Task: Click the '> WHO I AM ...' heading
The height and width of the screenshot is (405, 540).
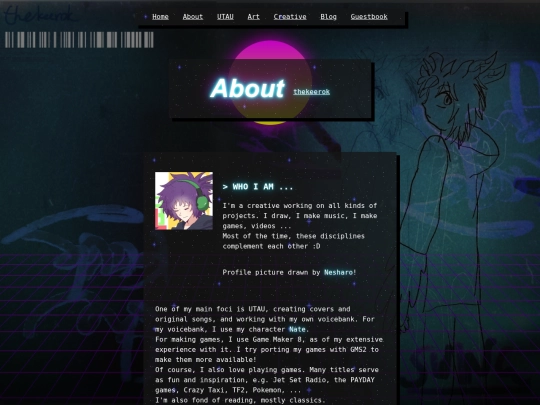Action: point(258,187)
